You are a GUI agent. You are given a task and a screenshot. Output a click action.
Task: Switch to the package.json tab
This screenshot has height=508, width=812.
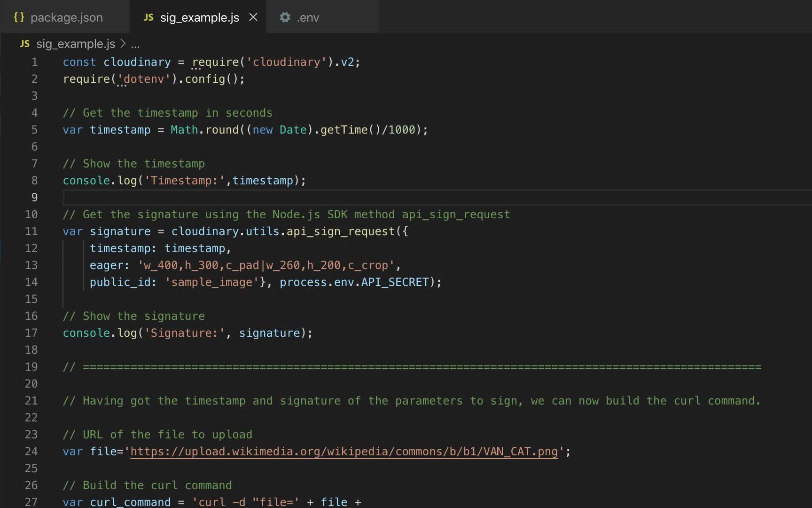[x=66, y=17]
